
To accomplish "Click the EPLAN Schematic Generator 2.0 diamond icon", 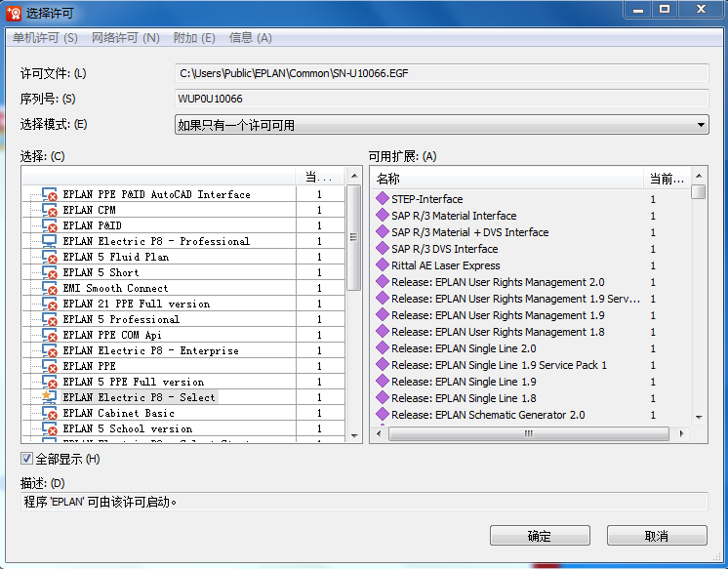I will [383, 415].
